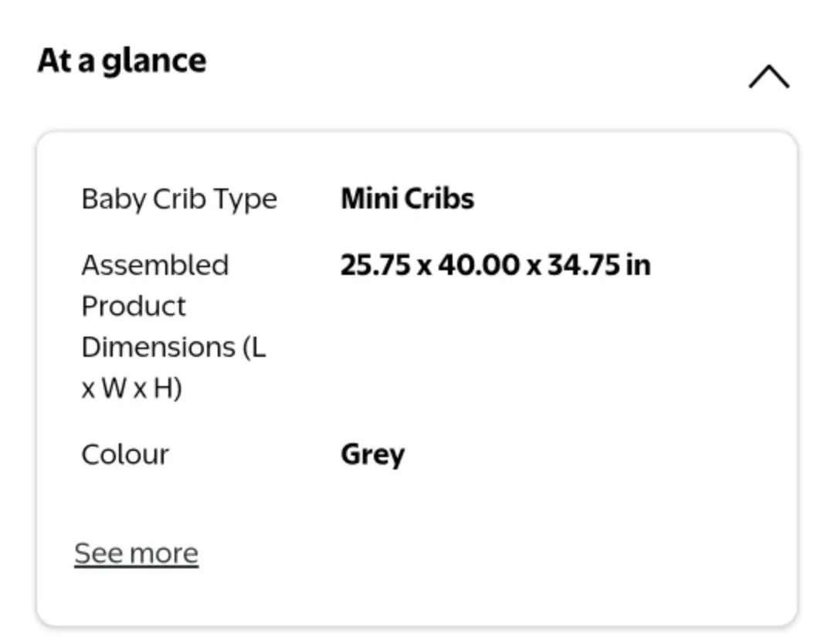This screenshot has width=834, height=644.
Task: Click the Colour row label
Action: coord(124,454)
